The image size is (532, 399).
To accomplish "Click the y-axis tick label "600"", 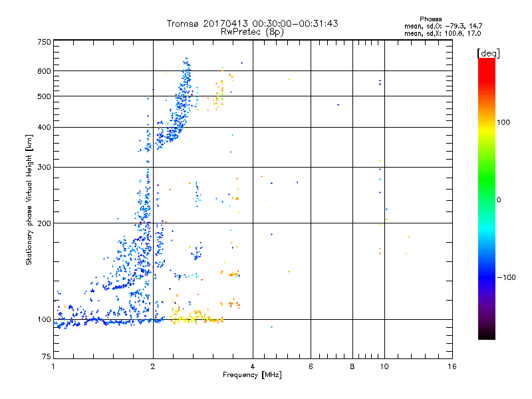I will [x=44, y=71].
